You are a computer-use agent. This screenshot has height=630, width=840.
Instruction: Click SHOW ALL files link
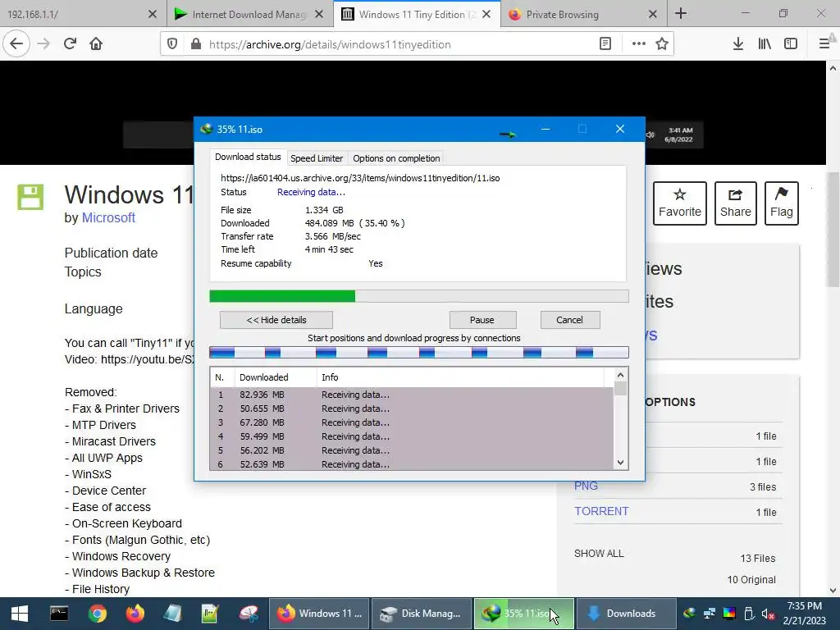(599, 554)
